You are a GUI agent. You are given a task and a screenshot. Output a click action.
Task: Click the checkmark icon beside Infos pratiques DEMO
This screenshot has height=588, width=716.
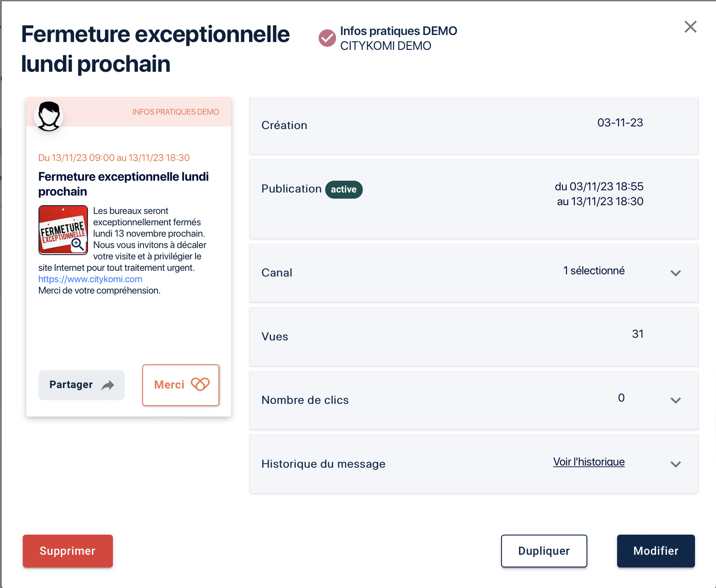327,38
